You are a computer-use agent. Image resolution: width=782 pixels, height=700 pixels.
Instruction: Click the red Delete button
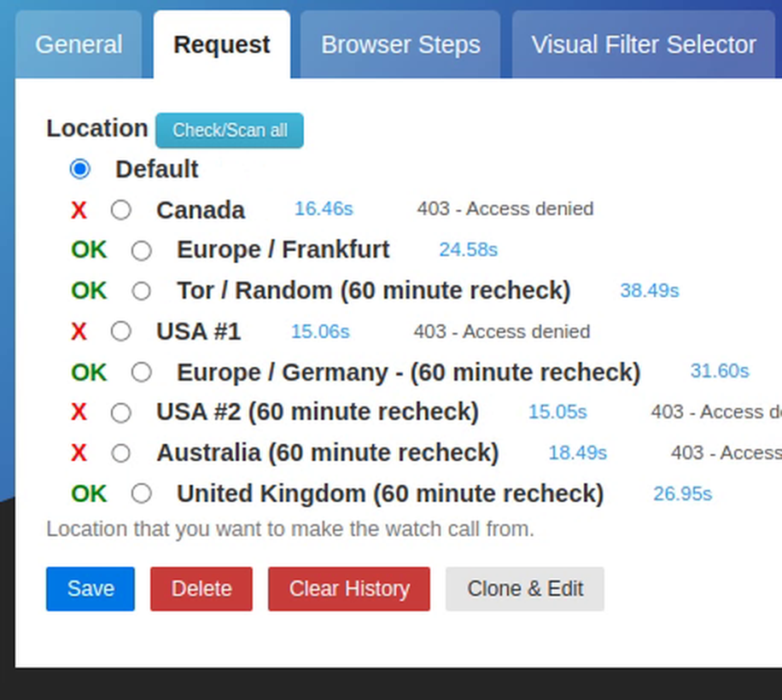[x=201, y=589]
